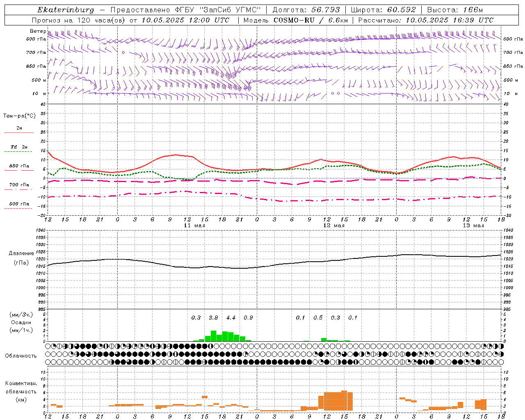Click the 0.5 precipitation total
The height and width of the screenshot is (420, 525).
point(318,318)
